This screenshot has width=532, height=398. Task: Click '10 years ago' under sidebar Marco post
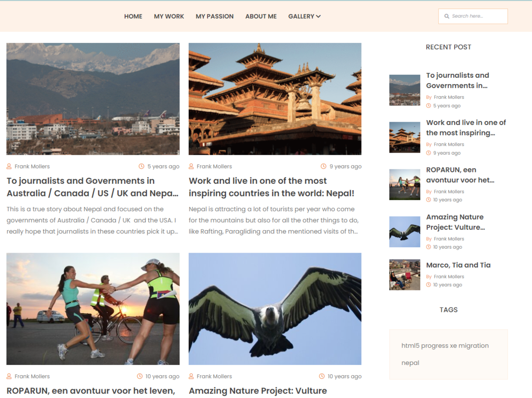pyautogui.click(x=447, y=285)
